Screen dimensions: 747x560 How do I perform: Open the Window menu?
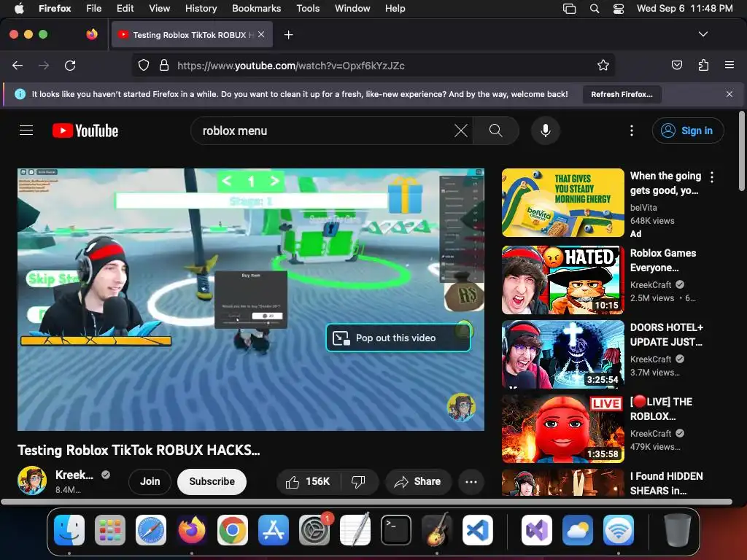tap(352, 8)
